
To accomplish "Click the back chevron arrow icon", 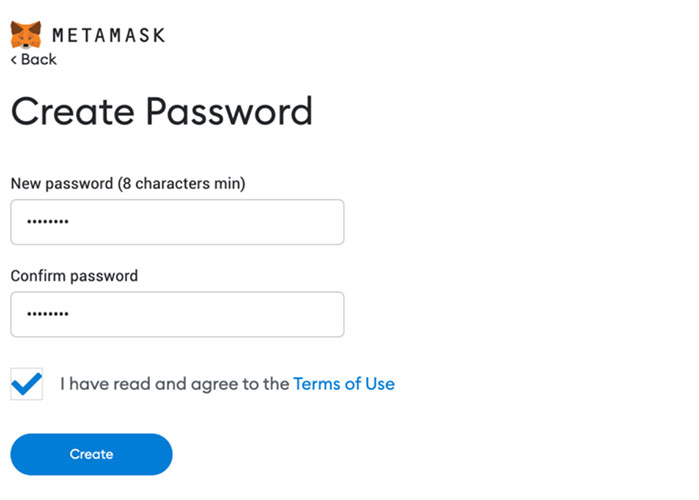I will [14, 59].
